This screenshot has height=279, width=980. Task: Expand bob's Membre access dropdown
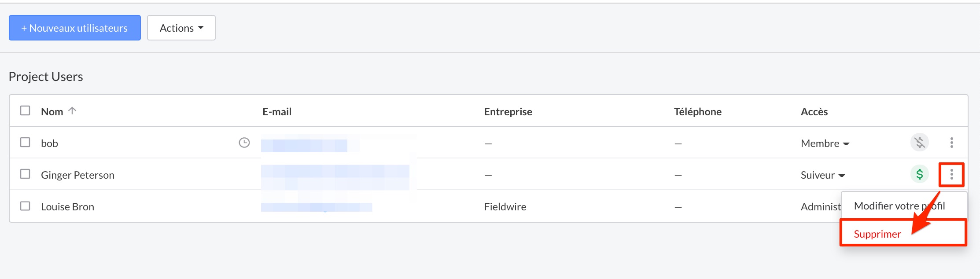coord(825,143)
